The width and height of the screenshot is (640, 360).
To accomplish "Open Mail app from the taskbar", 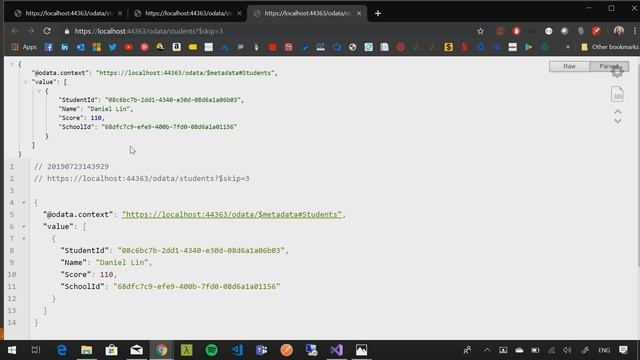I will [136, 350].
